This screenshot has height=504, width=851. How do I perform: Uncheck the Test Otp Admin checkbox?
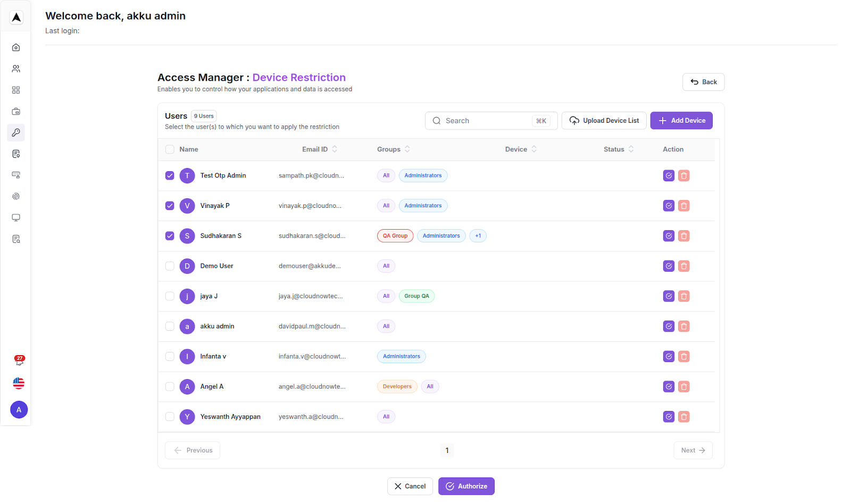[170, 175]
